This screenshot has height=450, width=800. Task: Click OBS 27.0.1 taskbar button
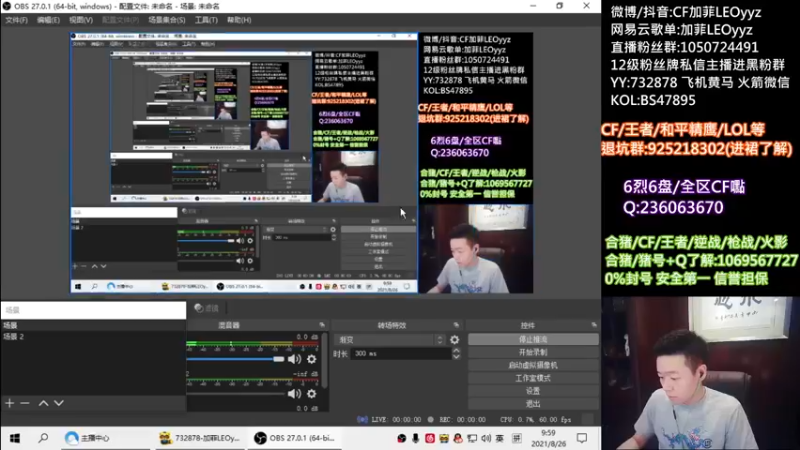tap(295, 438)
